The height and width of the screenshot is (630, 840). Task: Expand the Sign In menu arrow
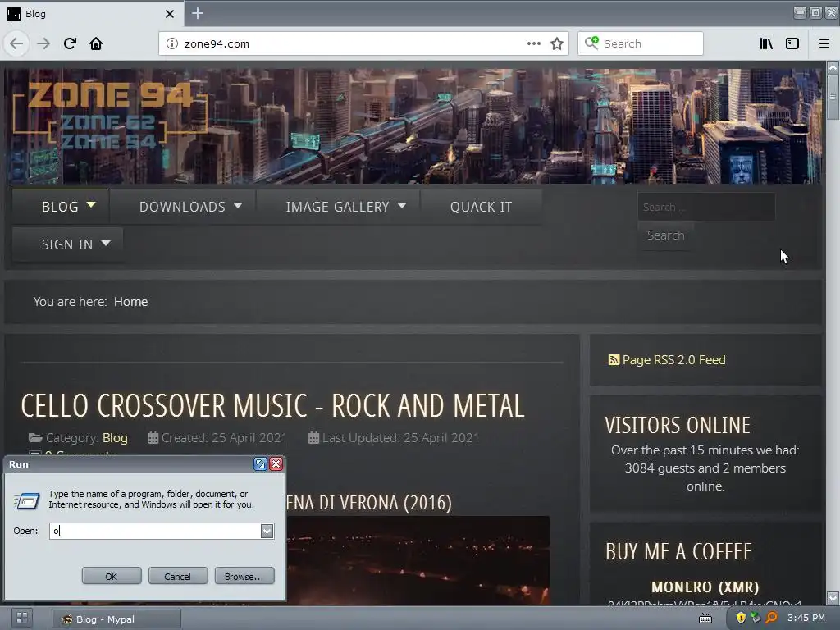point(106,243)
